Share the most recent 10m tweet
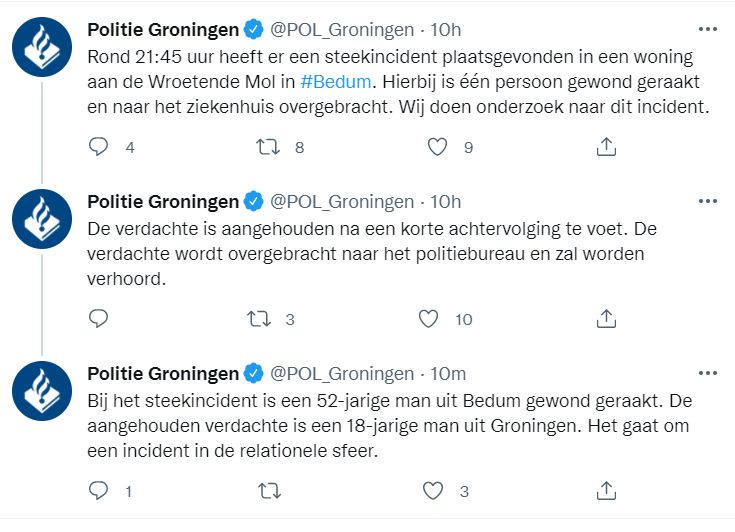 point(606,491)
